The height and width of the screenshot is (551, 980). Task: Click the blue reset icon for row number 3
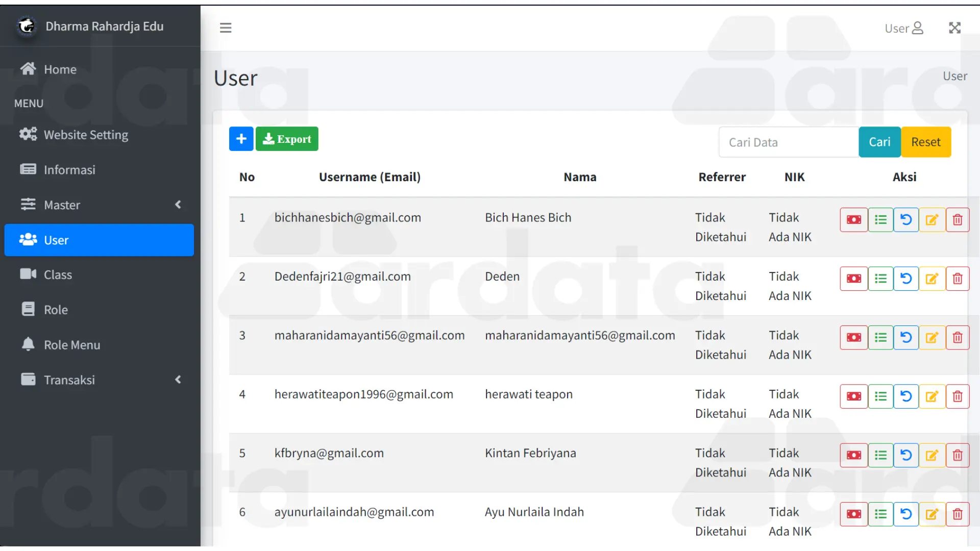pyautogui.click(x=906, y=338)
